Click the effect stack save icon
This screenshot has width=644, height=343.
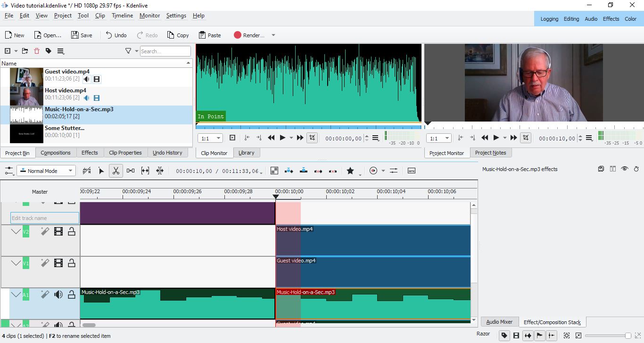coord(601,169)
